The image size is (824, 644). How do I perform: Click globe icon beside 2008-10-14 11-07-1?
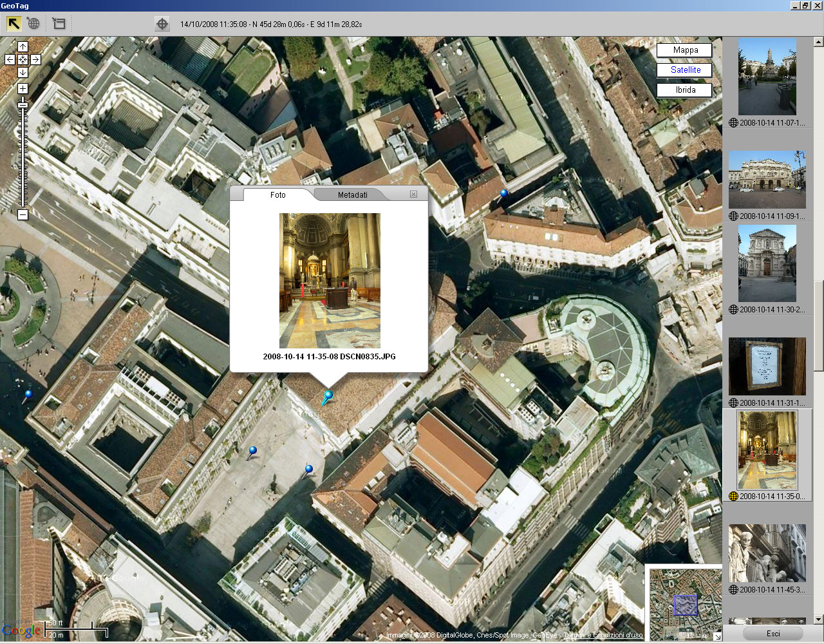[733, 123]
